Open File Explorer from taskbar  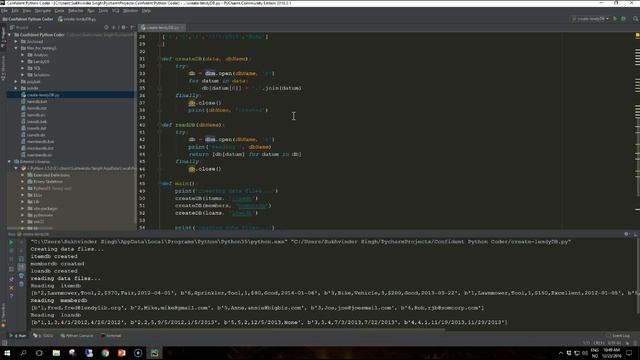pyautogui.click(x=56, y=353)
